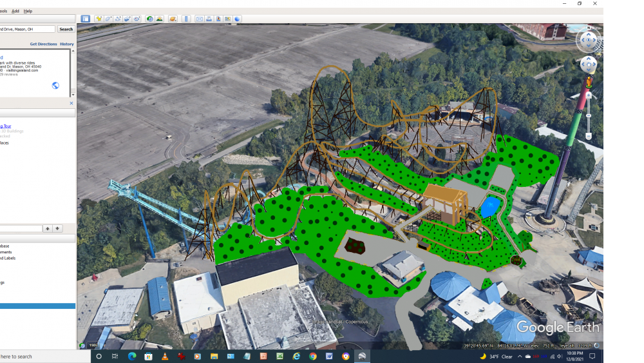Viewport: 644px width, 363px height.
Task: Select the Add Path tool
Action: (118, 19)
